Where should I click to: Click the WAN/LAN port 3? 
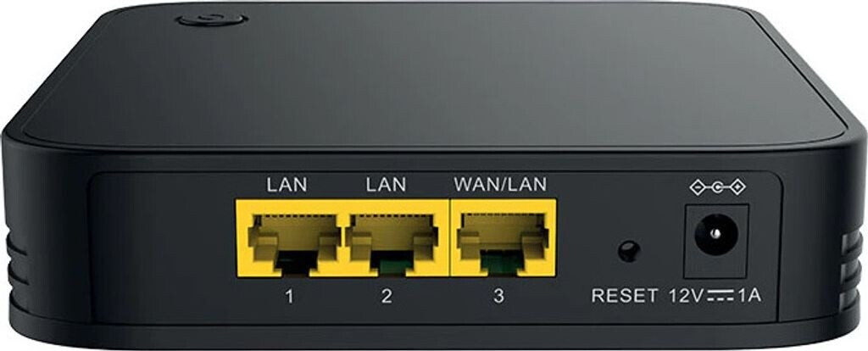504,238
